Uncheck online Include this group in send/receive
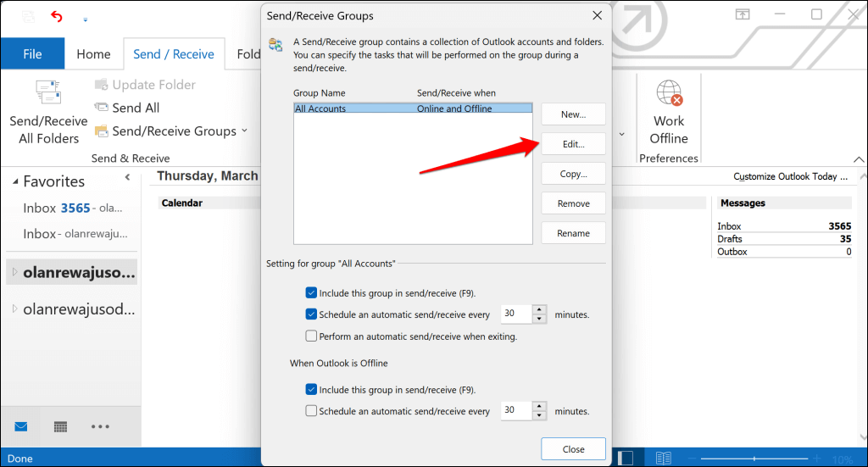Image resolution: width=868 pixels, height=467 pixels. click(311, 293)
